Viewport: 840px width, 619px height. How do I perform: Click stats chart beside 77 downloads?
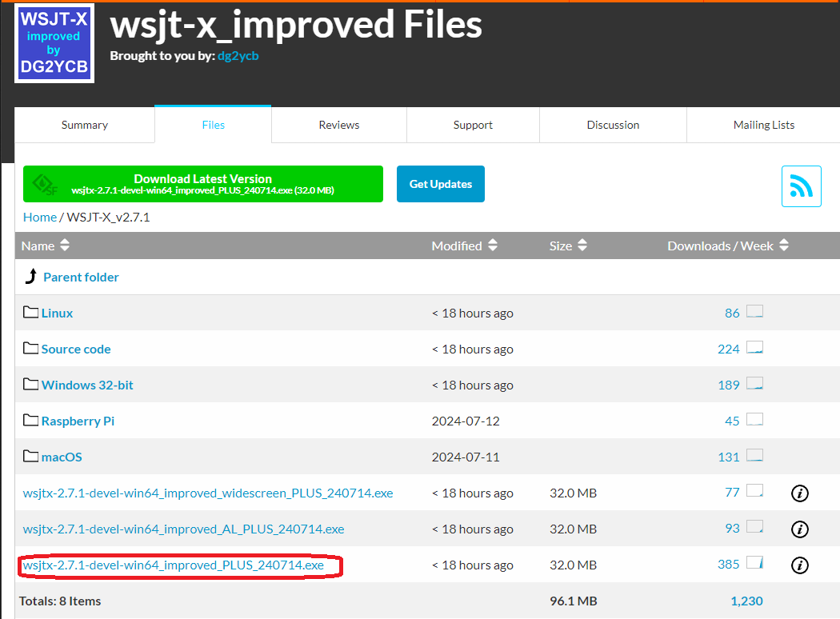click(755, 490)
